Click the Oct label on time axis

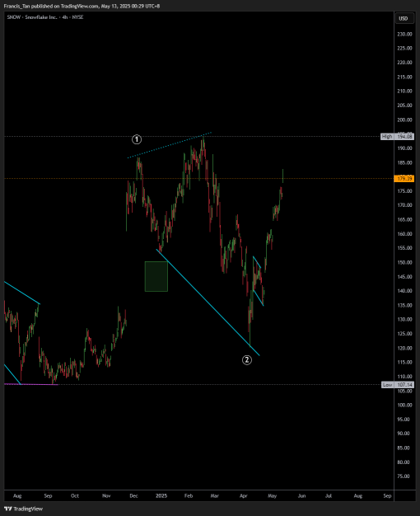point(75,495)
